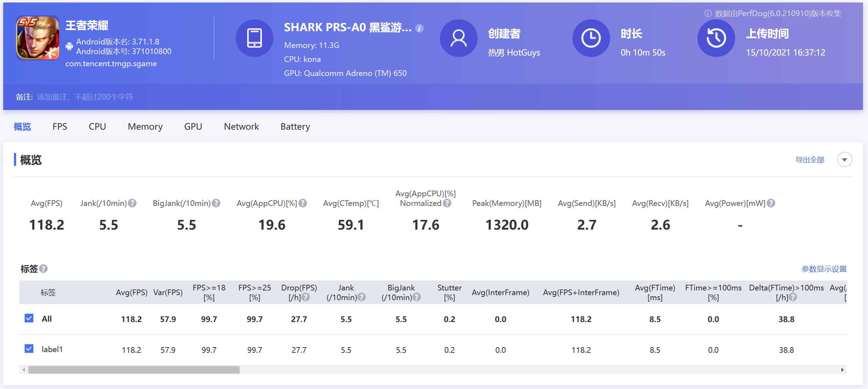Collapse the 概览 section with round arrow
This screenshot has height=389, width=868.
[x=844, y=159]
